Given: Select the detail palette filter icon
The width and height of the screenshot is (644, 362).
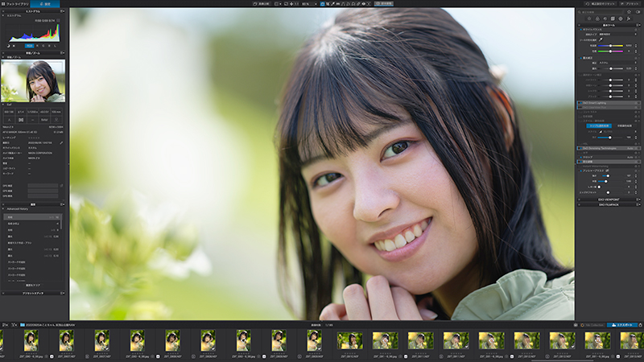Looking at the screenshot, I should 605,19.
